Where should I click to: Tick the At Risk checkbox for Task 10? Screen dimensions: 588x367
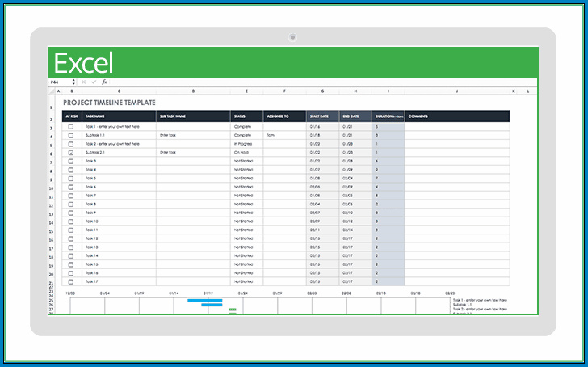71,221
